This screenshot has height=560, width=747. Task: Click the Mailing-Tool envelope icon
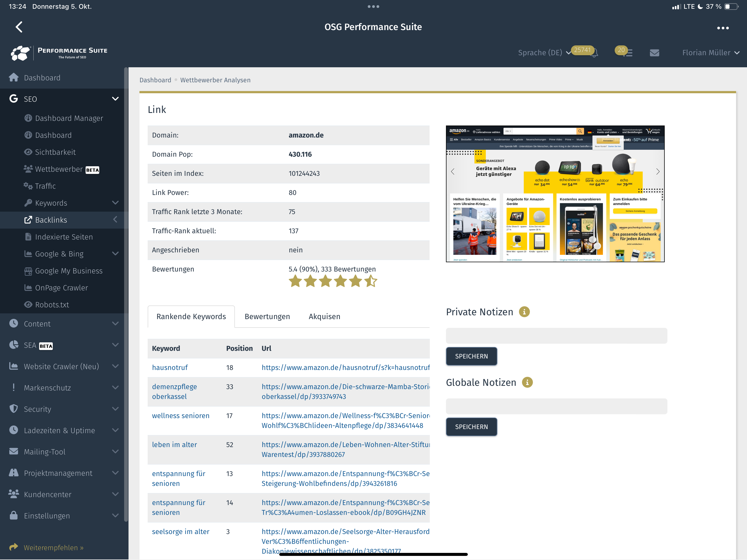(x=13, y=451)
